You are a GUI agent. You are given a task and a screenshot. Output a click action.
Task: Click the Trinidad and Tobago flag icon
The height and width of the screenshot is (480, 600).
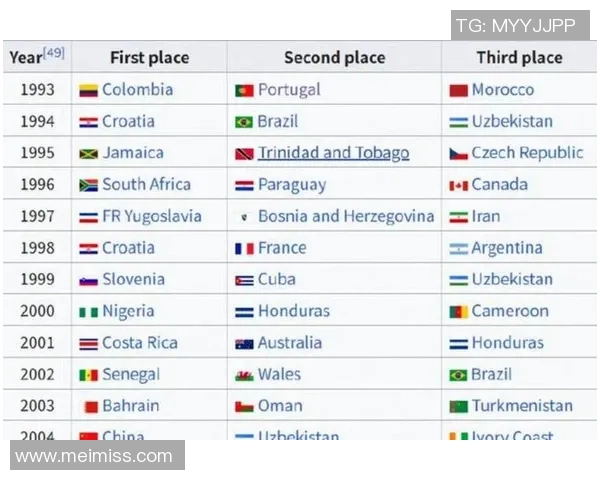(x=244, y=154)
